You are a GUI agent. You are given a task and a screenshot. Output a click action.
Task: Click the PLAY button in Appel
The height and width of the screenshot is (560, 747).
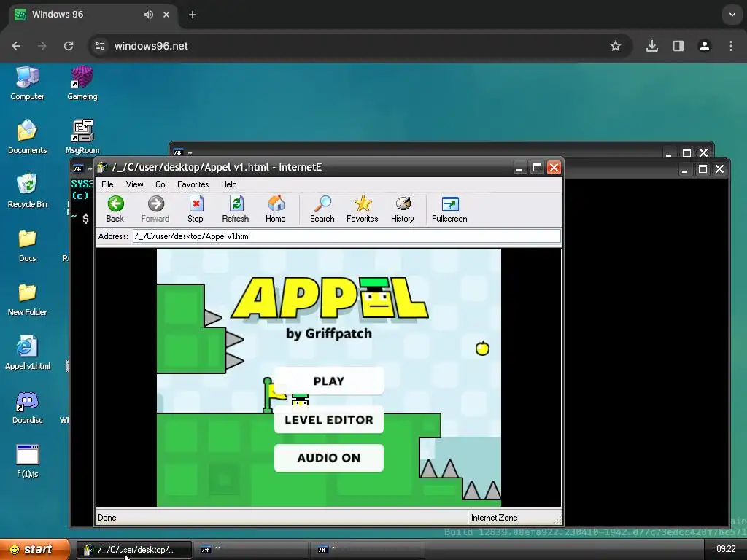pos(329,381)
